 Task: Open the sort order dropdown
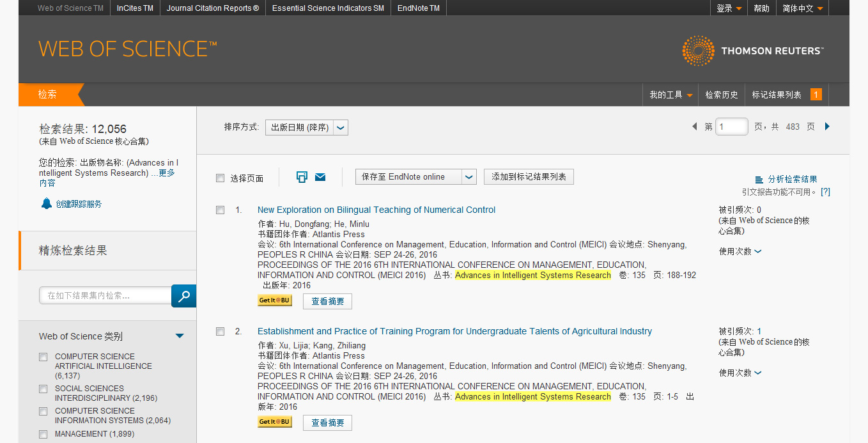coord(307,127)
